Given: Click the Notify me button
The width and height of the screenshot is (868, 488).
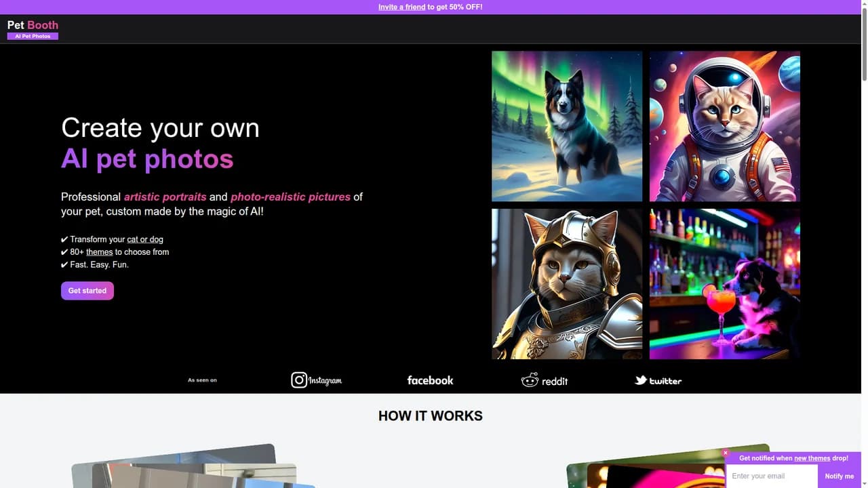Looking at the screenshot, I should click(x=840, y=476).
